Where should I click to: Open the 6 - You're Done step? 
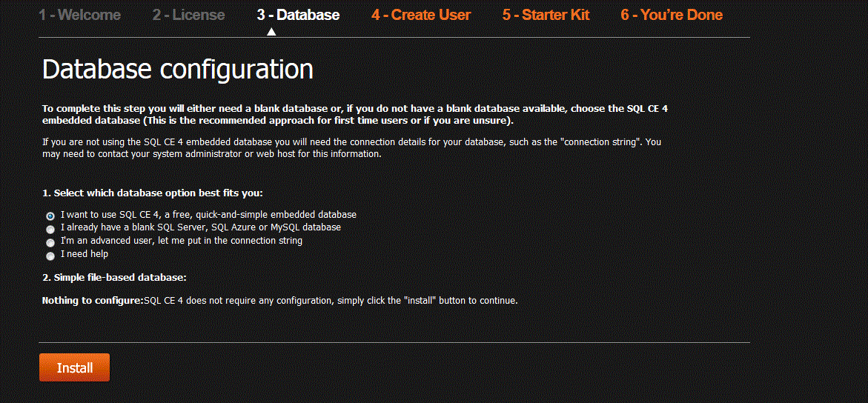(672, 14)
